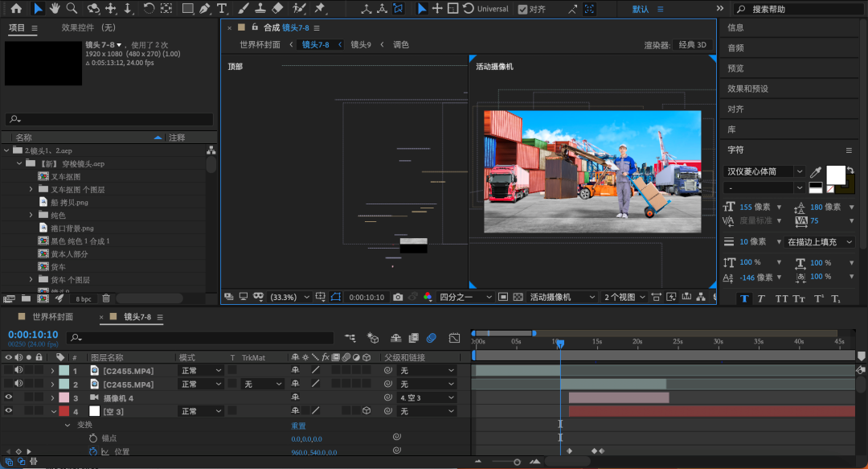
Task: Open the 四分之一 resolution dropdown
Action: click(x=465, y=297)
